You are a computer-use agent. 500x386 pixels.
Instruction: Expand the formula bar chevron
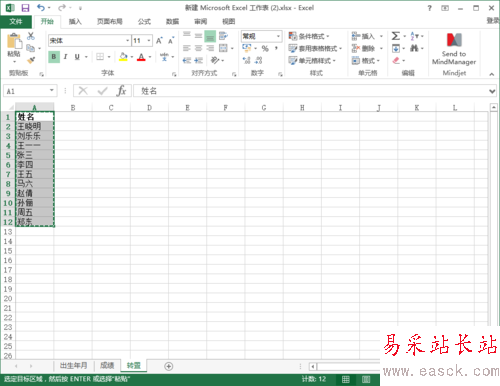[492, 91]
